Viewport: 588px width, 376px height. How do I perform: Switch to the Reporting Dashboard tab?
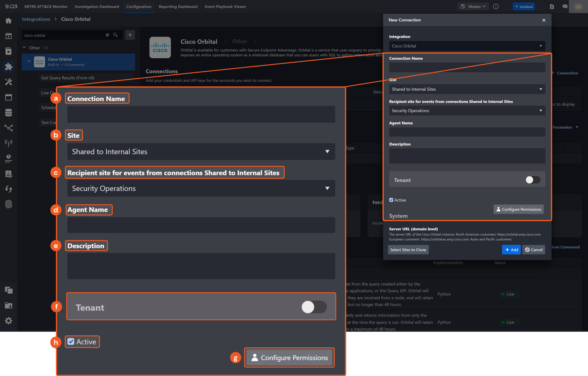pyautogui.click(x=178, y=7)
